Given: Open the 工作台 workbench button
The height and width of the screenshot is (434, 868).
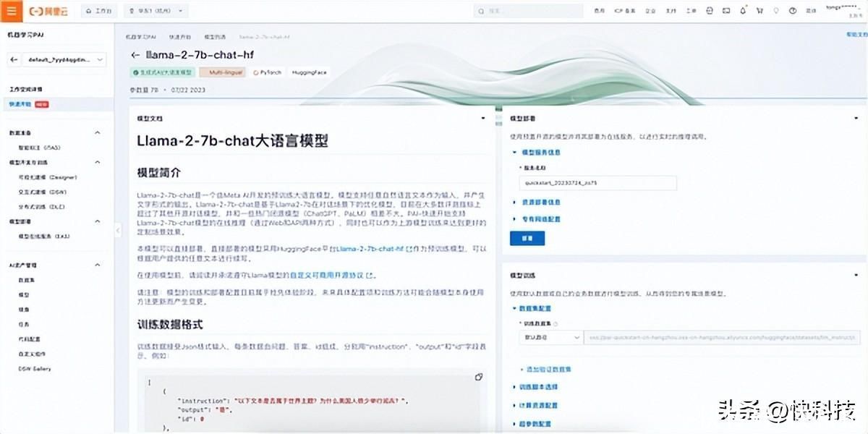Looking at the screenshot, I should tap(98, 11).
